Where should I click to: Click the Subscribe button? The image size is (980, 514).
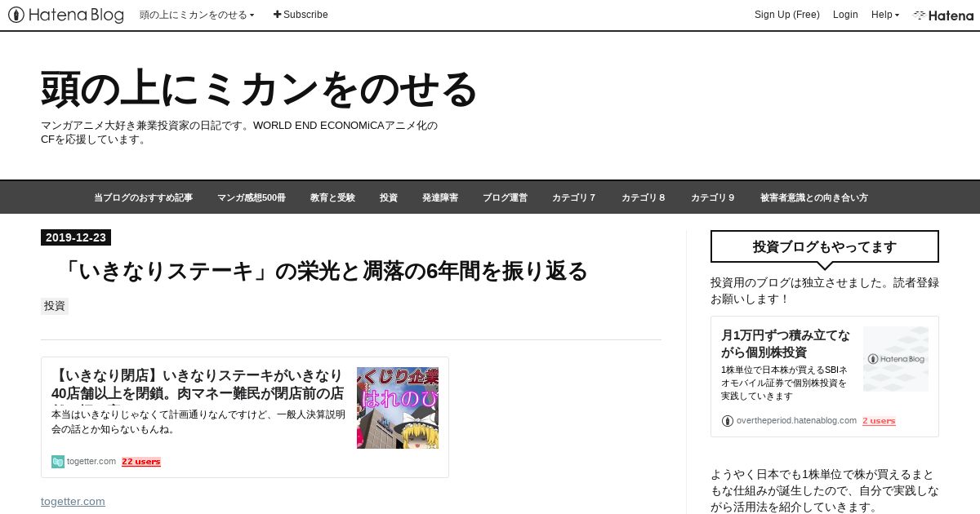point(301,15)
